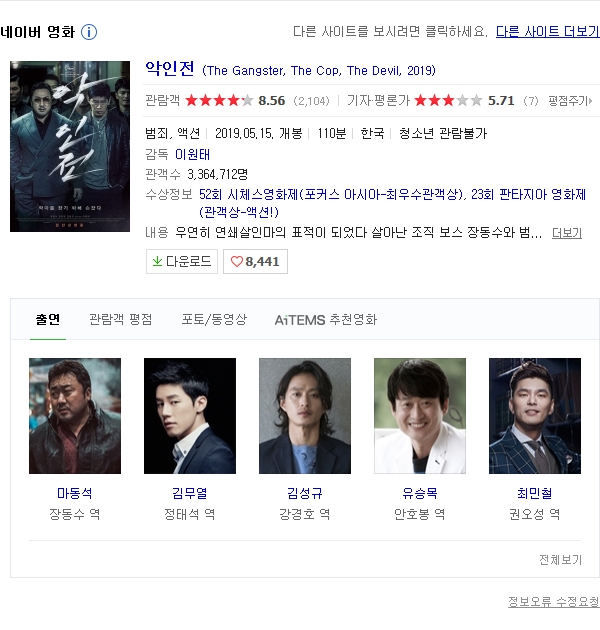
Task: Click 마동석 actor photo
Action: [75, 416]
